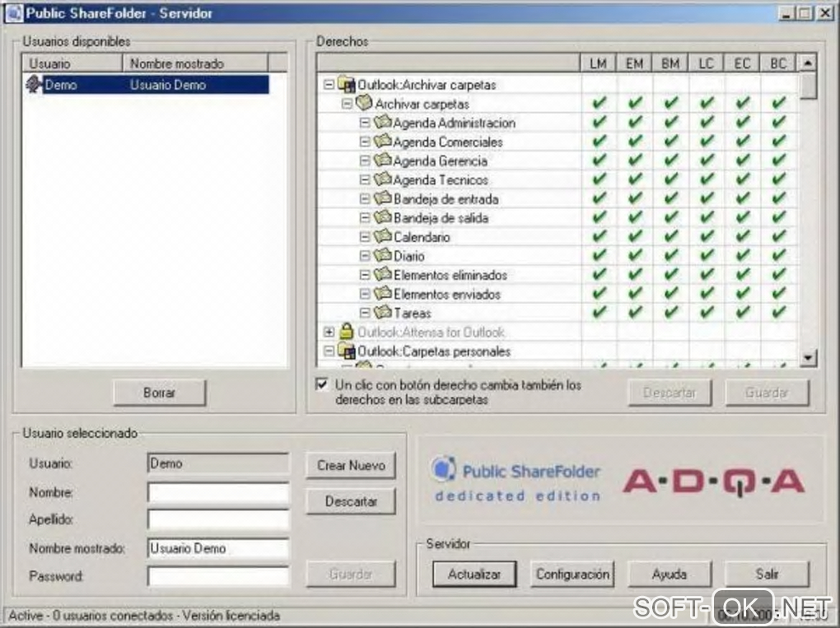Focus the Apellido input field
The height and width of the screenshot is (628, 840).
218,519
